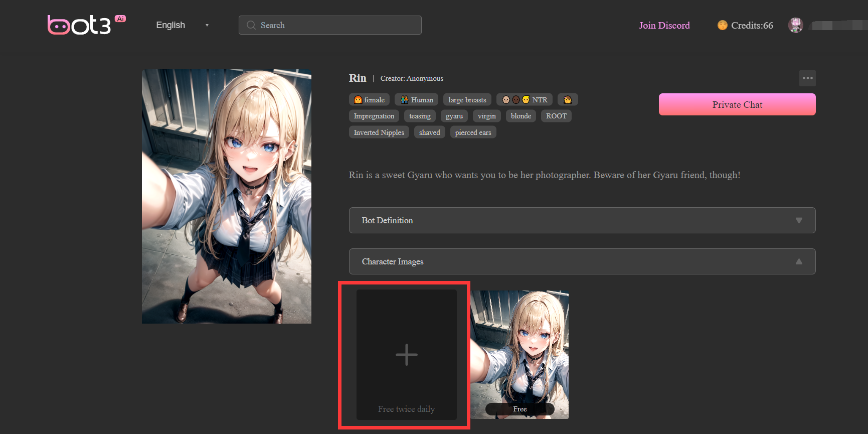Click the Free twice daily label
This screenshot has height=434, width=868.
tap(407, 409)
